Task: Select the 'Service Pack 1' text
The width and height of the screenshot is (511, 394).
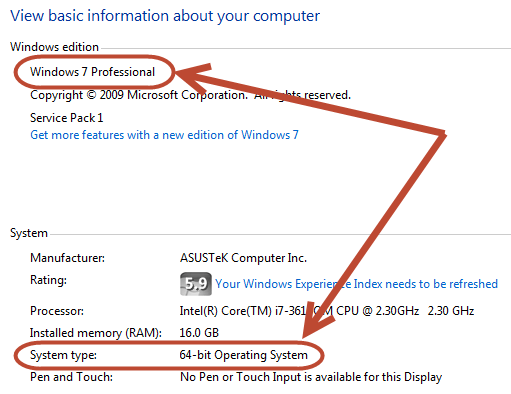Action: pos(67,118)
